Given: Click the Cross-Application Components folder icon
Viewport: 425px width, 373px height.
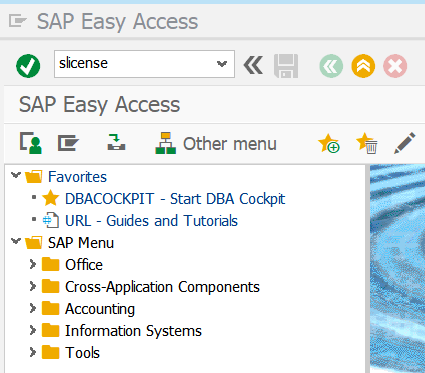Looking at the screenshot, I should (51, 286).
